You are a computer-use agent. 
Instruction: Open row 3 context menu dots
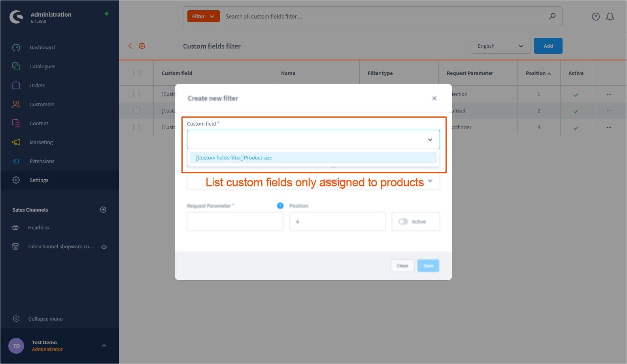(609, 127)
